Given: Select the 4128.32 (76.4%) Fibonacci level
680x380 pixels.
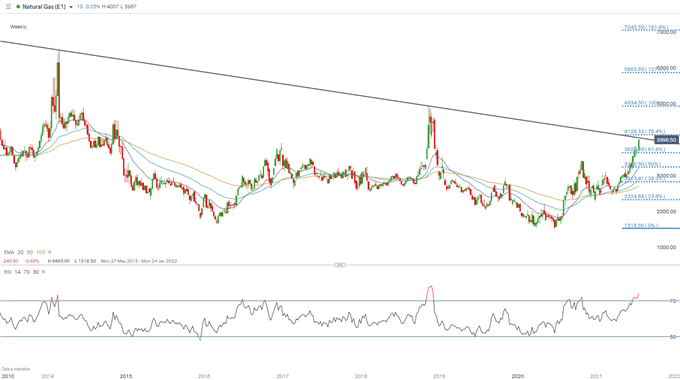Looking at the screenshot, I should (x=644, y=131).
